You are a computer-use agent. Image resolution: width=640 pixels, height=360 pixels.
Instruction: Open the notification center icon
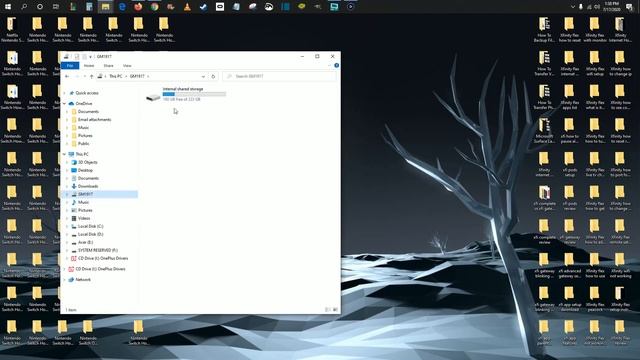pos(629,7)
